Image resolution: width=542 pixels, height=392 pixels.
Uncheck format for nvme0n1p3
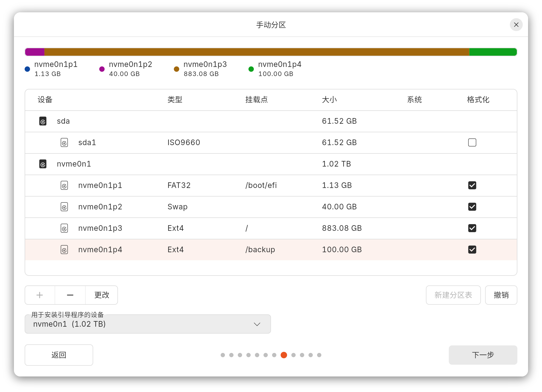click(x=472, y=228)
